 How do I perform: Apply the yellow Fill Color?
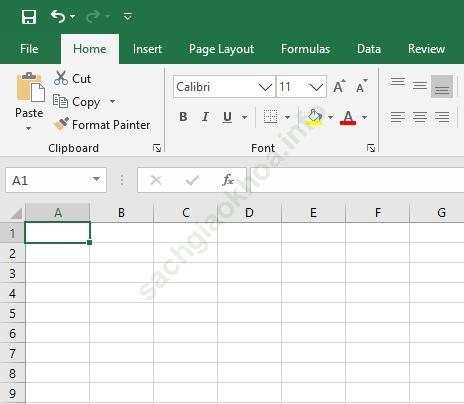tap(315, 117)
